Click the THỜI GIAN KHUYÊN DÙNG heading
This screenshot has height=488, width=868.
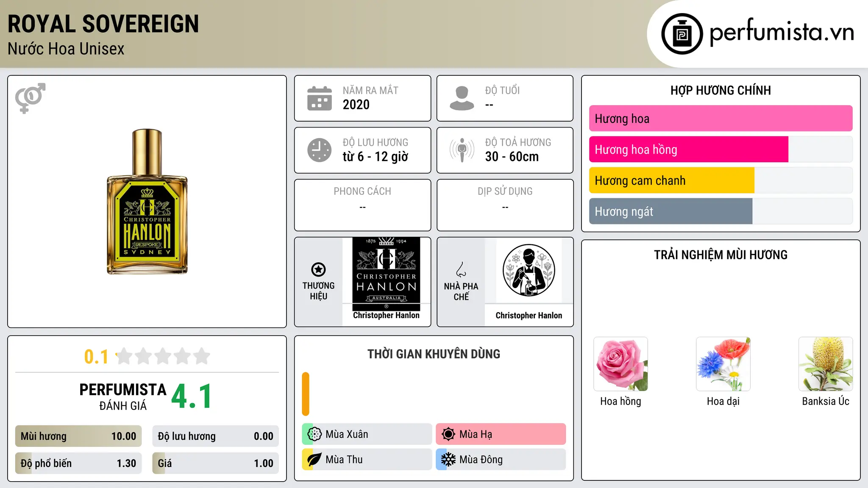434,354
